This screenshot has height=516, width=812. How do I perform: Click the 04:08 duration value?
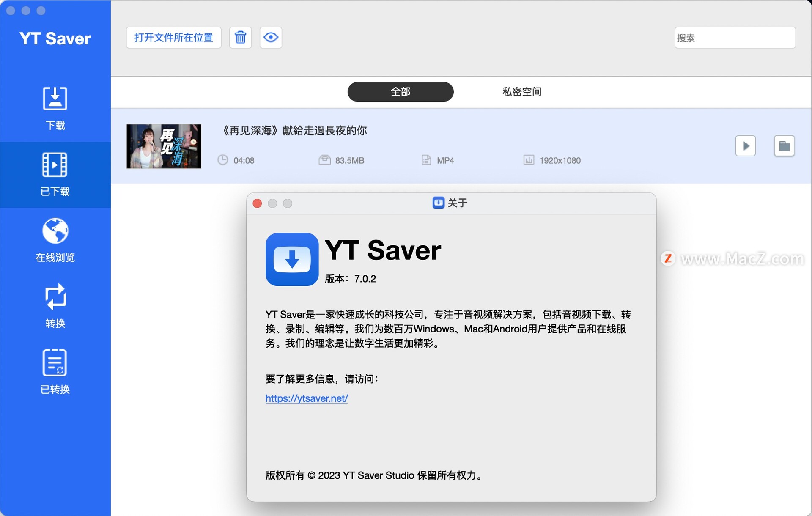pos(244,161)
